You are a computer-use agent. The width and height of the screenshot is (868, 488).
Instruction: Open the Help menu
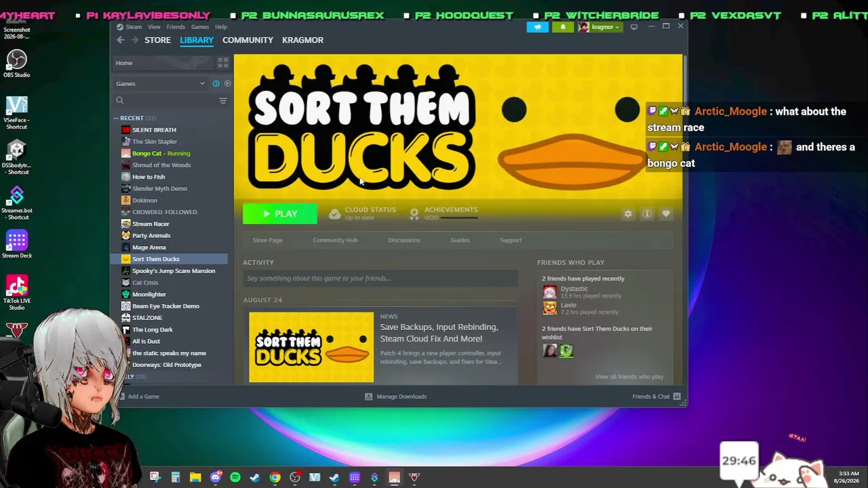[221, 27]
